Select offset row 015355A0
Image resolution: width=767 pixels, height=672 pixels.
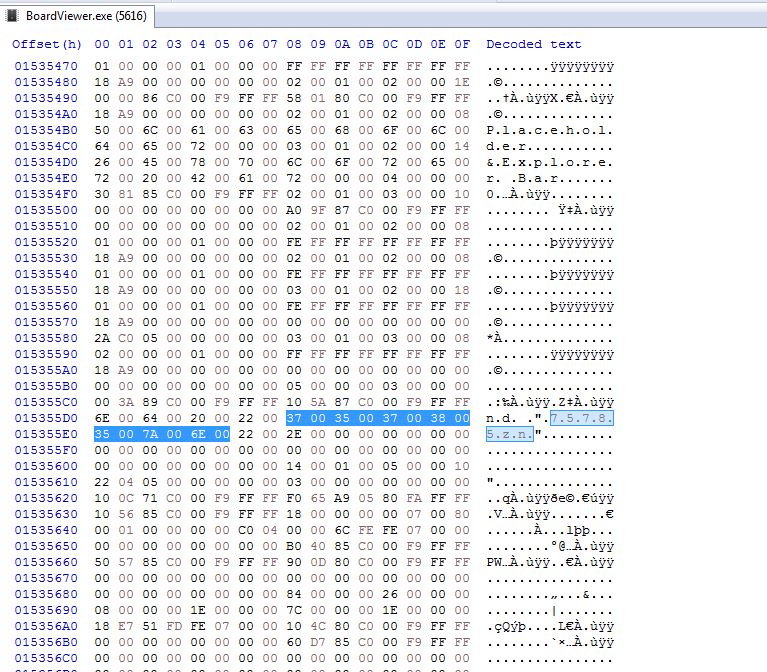coord(46,370)
